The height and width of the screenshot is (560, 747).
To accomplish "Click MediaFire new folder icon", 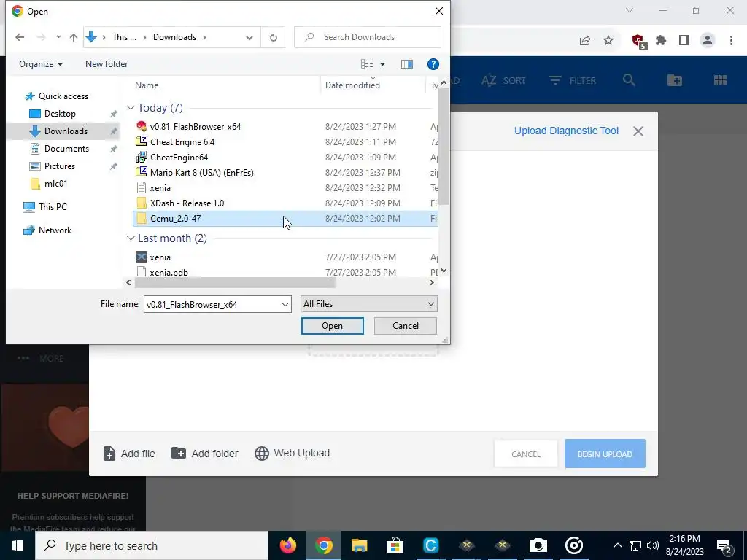I will [x=675, y=80].
